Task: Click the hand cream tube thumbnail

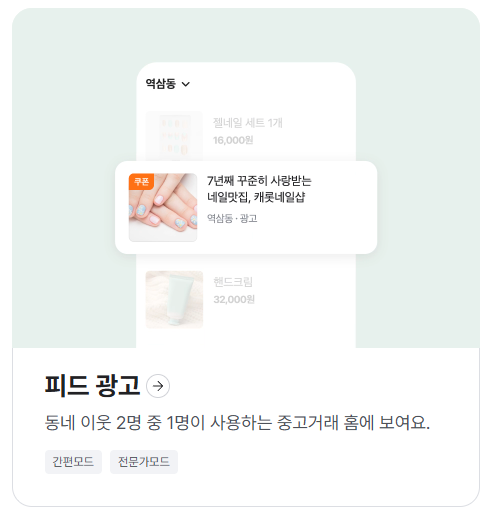Action: click(x=174, y=299)
